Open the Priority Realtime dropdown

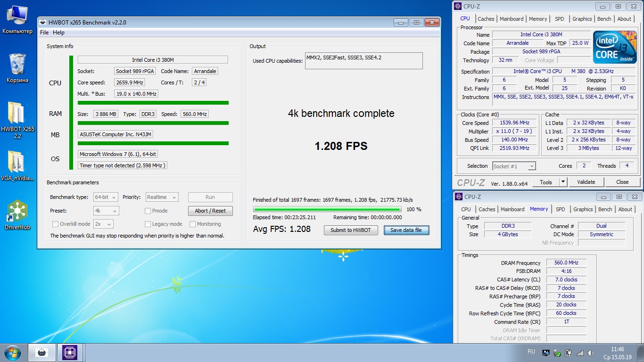coord(162,197)
